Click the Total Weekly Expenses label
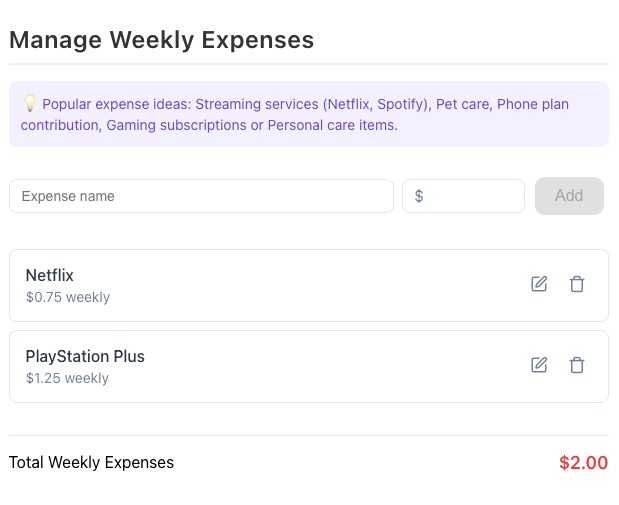Image resolution: width=619 pixels, height=505 pixels. [91, 462]
